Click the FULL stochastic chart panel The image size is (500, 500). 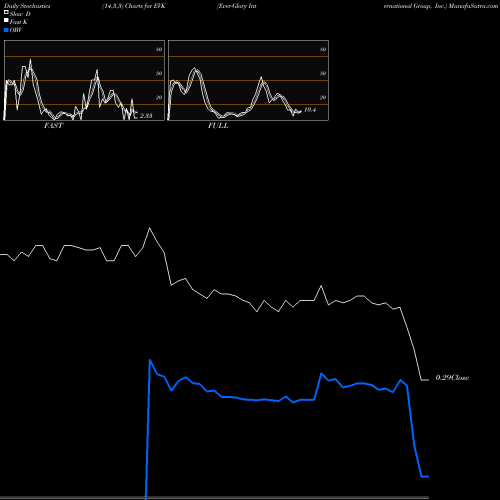248,80
